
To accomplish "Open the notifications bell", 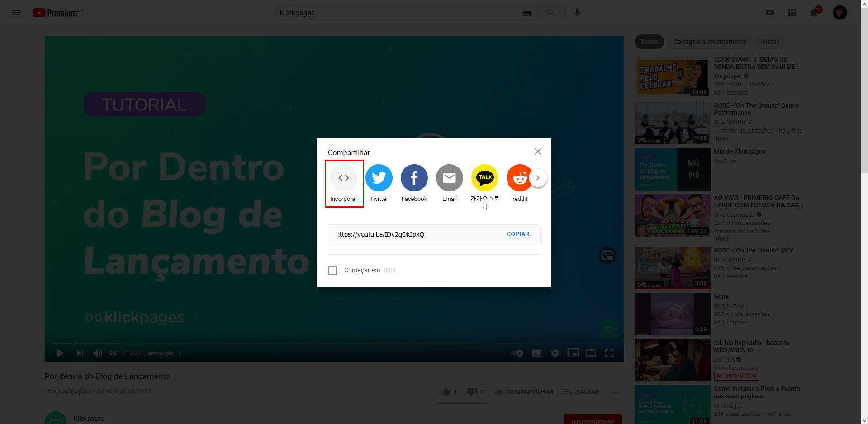I will coord(814,13).
